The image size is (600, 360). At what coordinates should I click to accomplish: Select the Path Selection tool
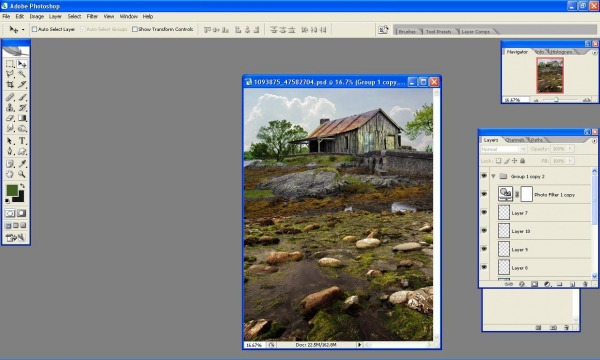10,141
